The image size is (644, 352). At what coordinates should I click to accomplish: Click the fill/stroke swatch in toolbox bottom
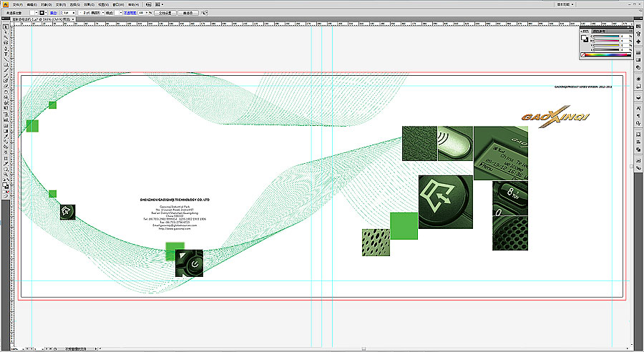[x=6, y=184]
